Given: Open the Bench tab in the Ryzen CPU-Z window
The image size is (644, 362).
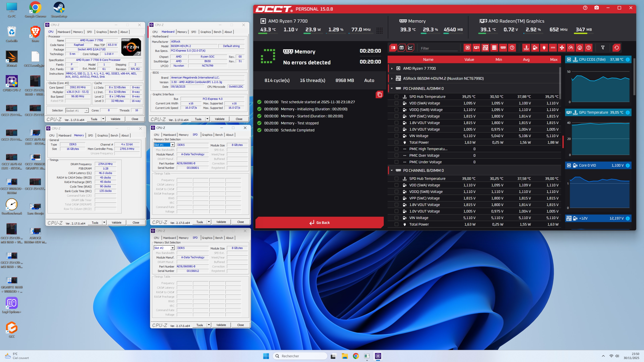Looking at the screenshot, I should point(113,32).
